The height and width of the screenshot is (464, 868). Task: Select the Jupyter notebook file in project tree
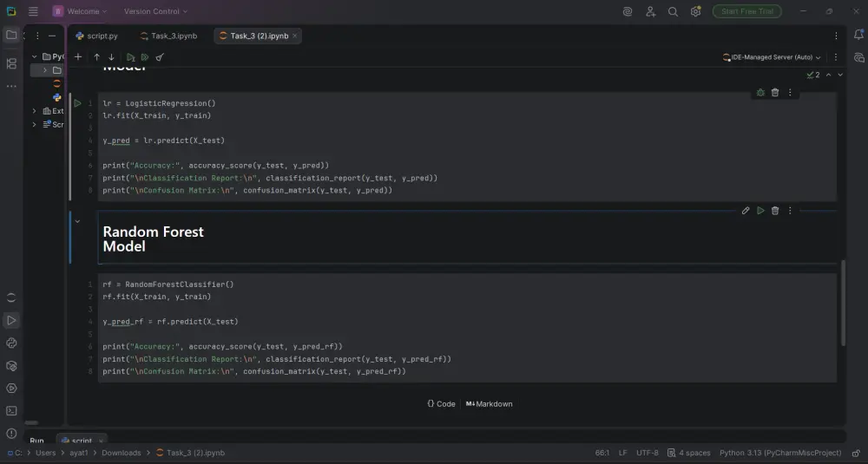pyautogui.click(x=57, y=83)
